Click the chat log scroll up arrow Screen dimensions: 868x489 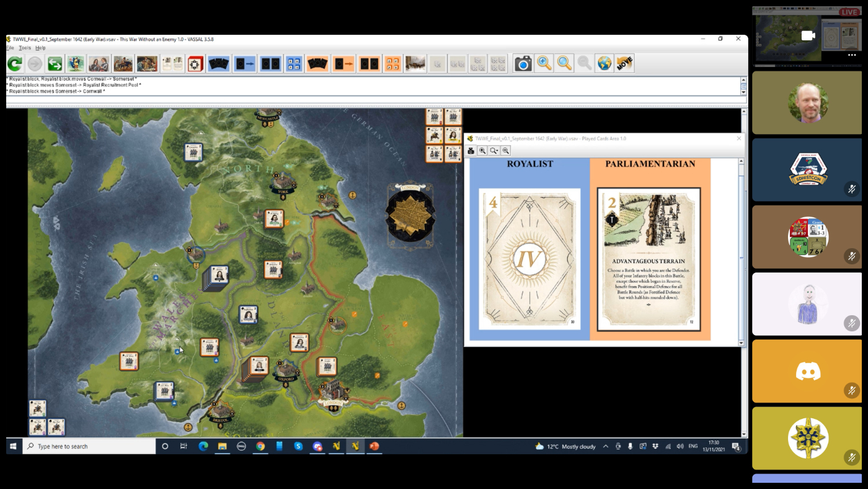(743, 79)
